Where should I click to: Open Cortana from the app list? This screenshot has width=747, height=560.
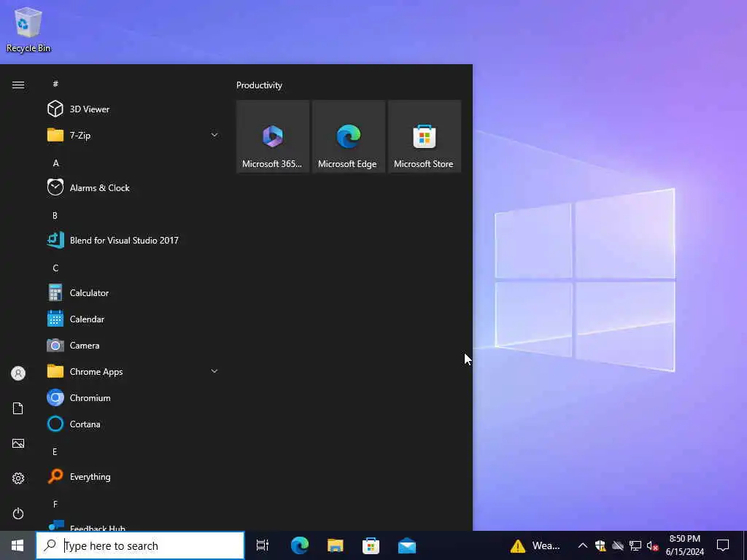(133, 424)
